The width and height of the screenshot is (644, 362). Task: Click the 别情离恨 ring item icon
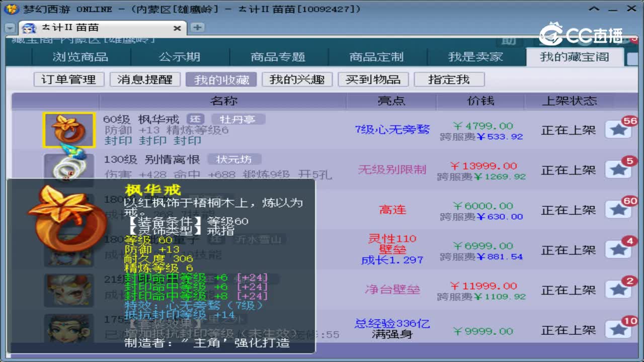(69, 168)
